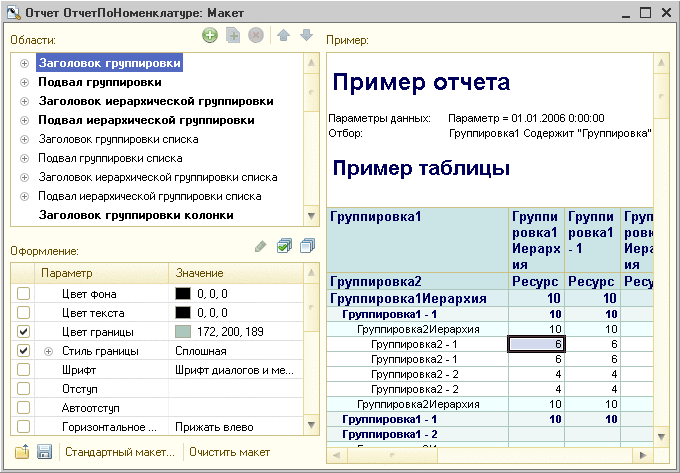Image resolution: width=680 pixels, height=473 pixels.
Task: Move selected area down with arrow icon
Action: [x=306, y=35]
